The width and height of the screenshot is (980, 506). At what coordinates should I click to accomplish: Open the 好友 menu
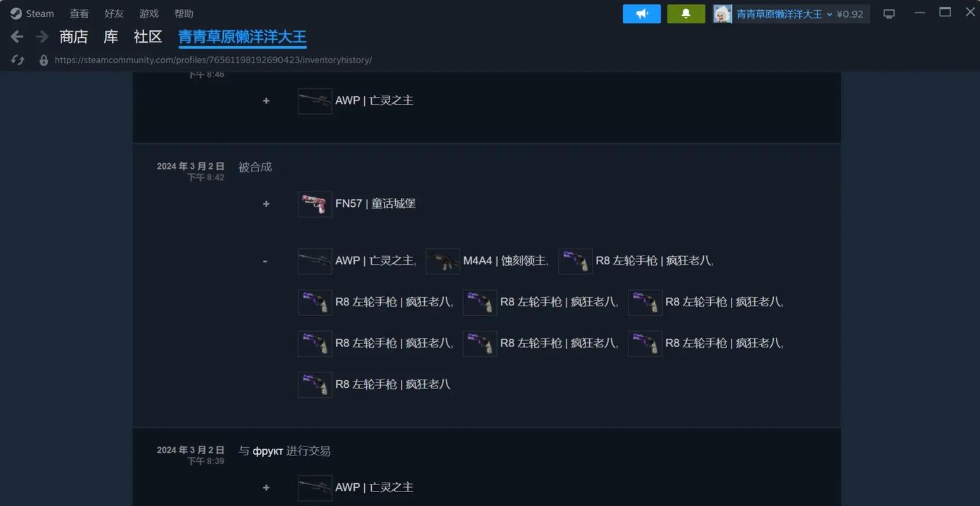pyautogui.click(x=114, y=13)
